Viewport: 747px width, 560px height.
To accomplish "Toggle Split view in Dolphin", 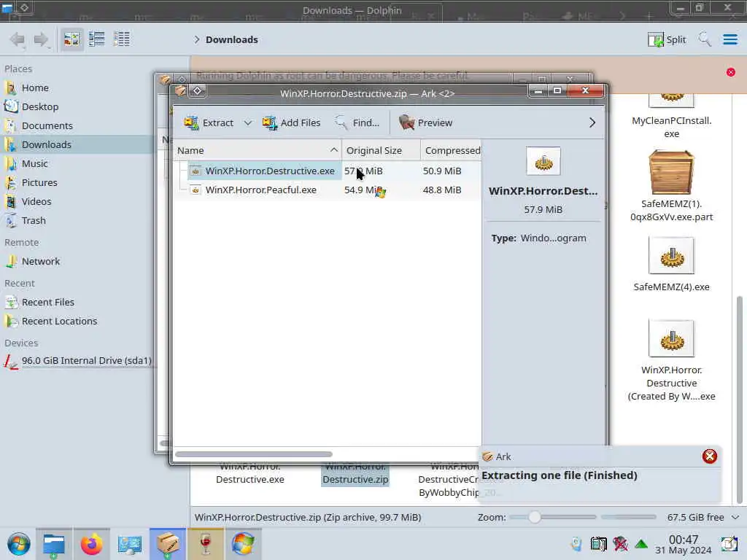I will click(x=667, y=39).
